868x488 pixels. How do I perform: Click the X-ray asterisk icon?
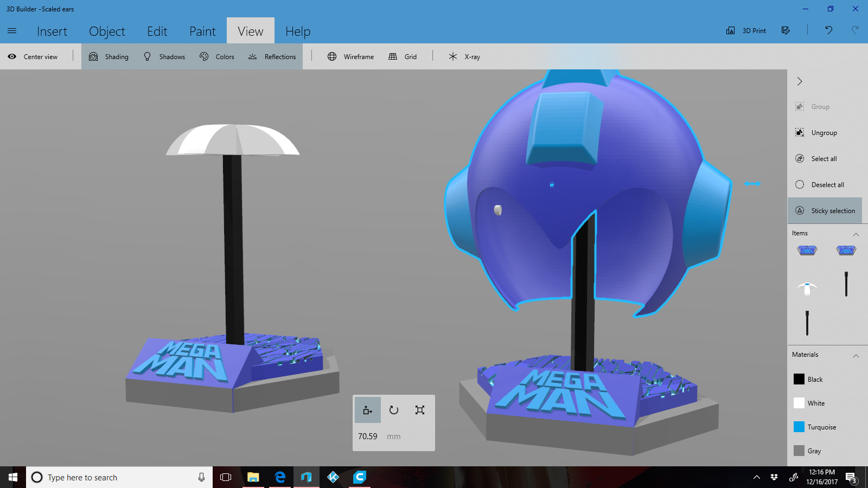453,56
